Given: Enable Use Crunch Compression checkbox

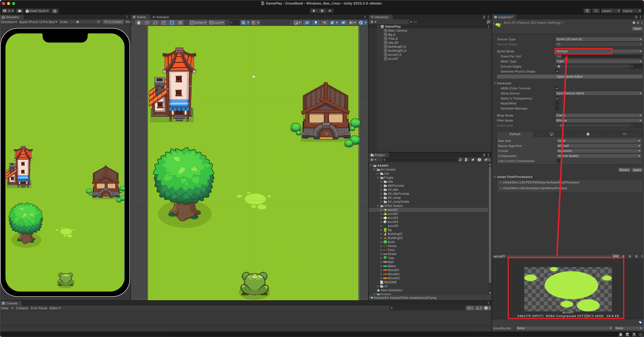Looking at the screenshot, I should click(558, 161).
